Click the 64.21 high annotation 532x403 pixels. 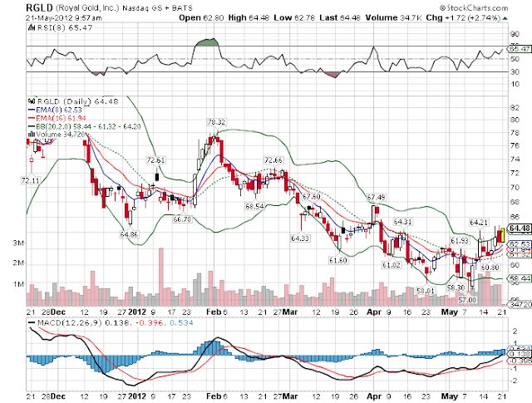pos(479,223)
